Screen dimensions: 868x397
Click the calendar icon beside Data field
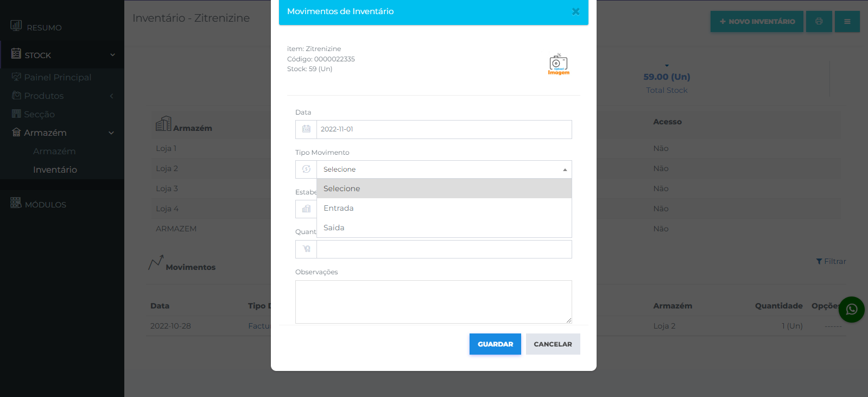(x=306, y=129)
